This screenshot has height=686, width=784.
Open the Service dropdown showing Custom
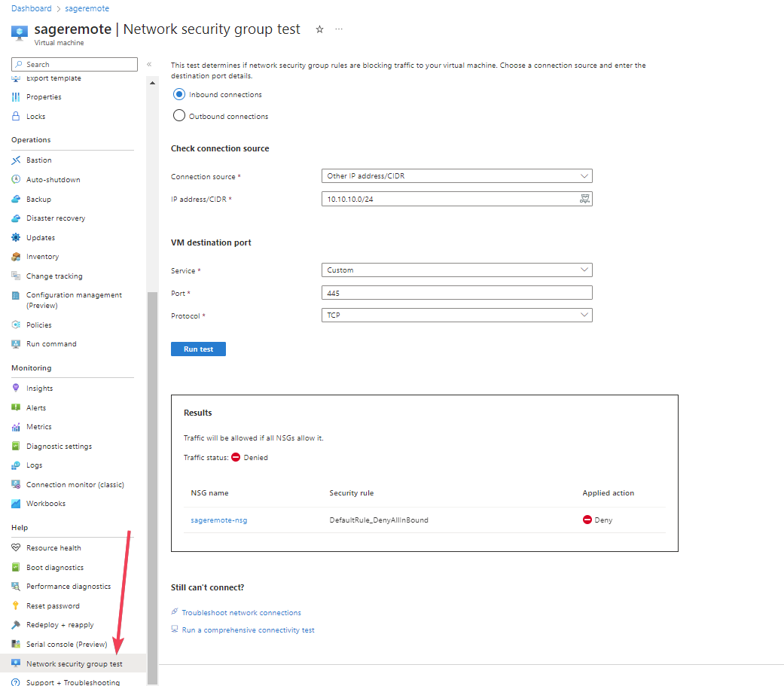[456, 270]
